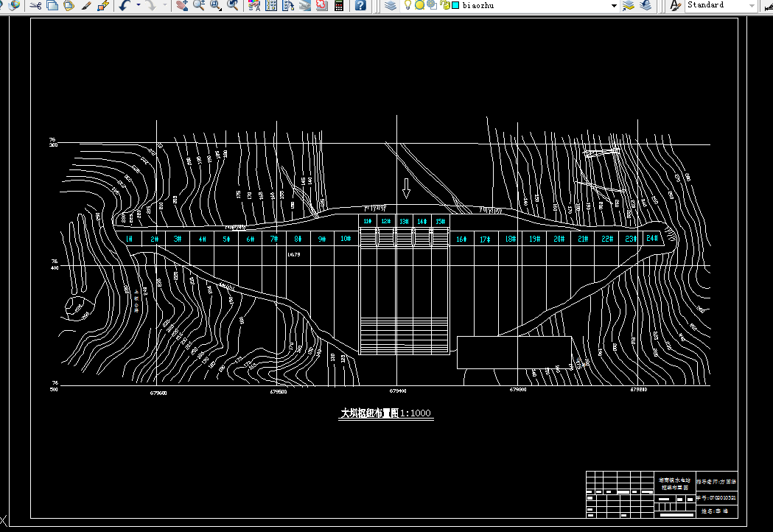Click the greyed Redo arrow
The width and height of the screenshot is (773, 532).
[151, 5]
